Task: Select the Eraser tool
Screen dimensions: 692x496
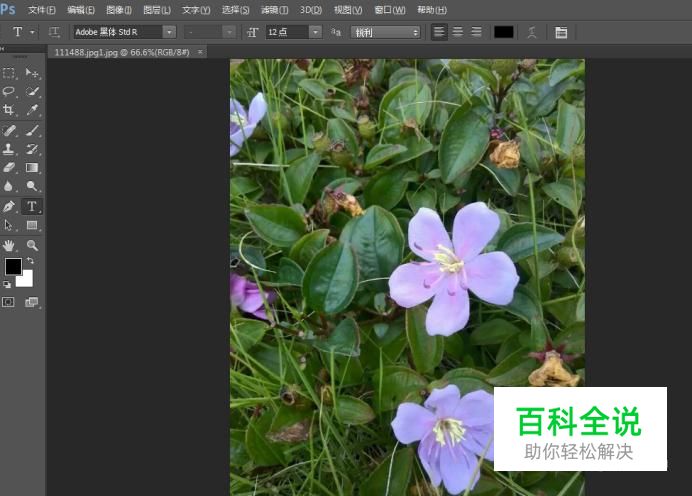Action: point(9,168)
